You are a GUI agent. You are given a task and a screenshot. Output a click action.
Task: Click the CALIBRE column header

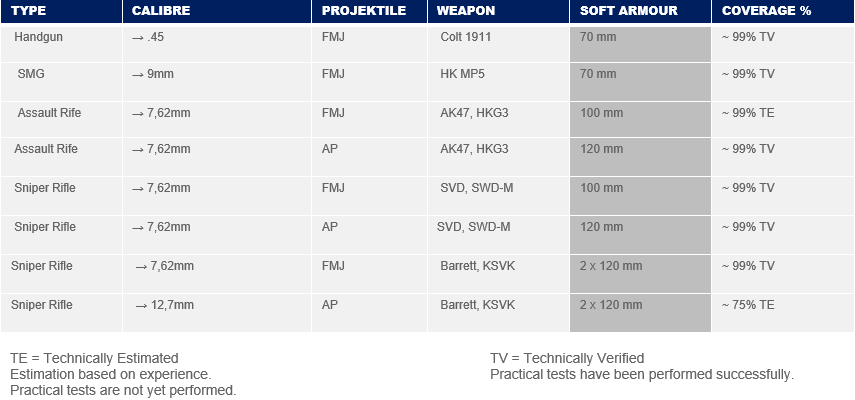(216, 11)
